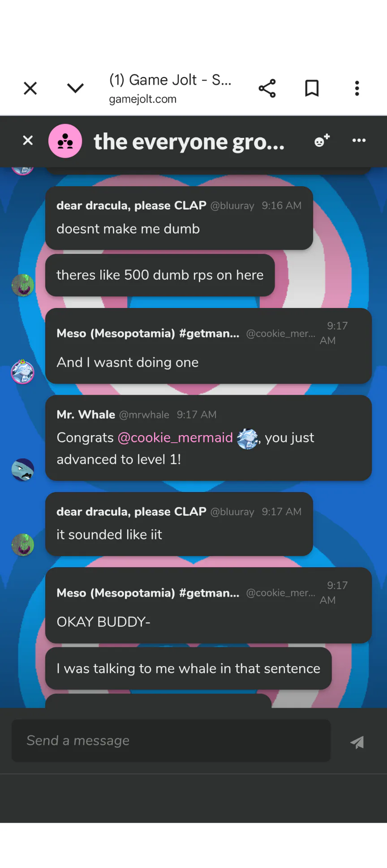Share the page with the share icon
The image size is (387, 868).
pos(267,88)
